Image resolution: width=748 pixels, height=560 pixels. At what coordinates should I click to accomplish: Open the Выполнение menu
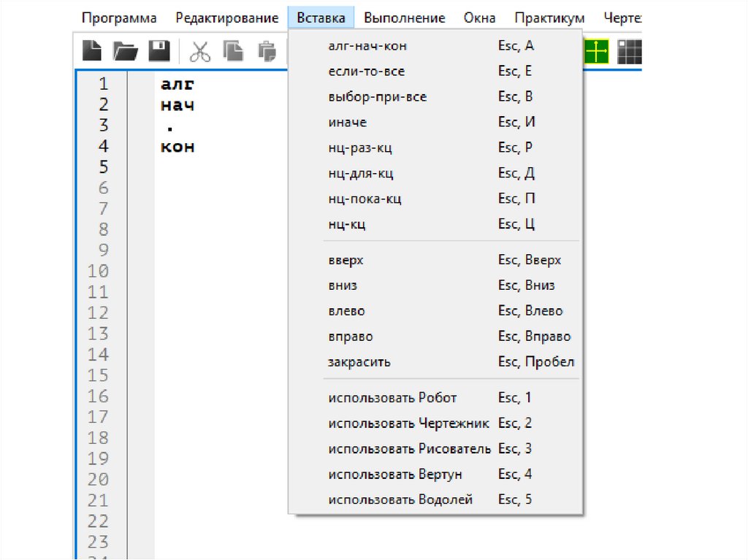point(405,18)
